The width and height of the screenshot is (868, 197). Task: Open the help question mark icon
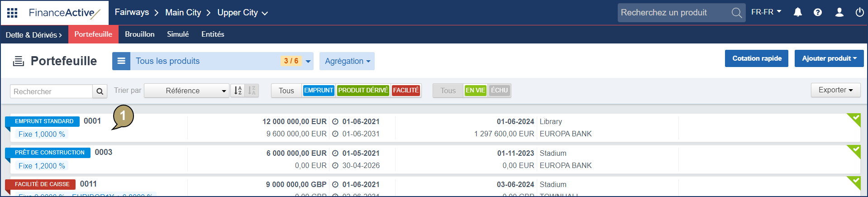coord(817,12)
